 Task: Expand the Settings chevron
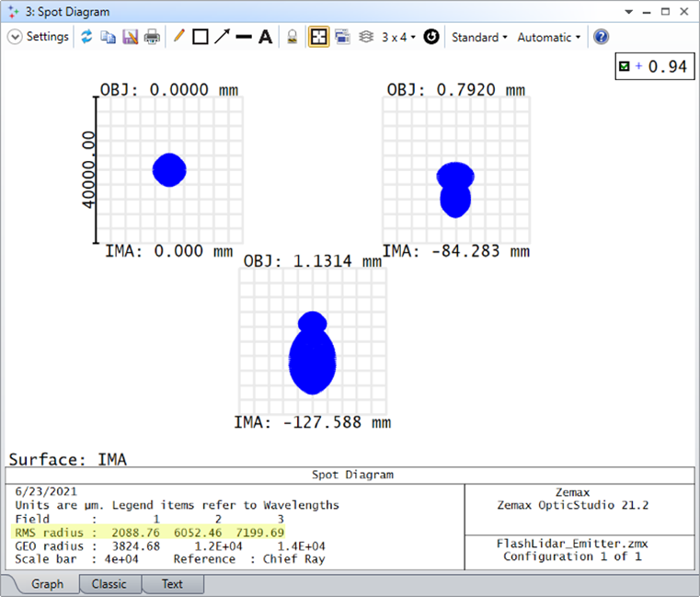click(x=15, y=38)
